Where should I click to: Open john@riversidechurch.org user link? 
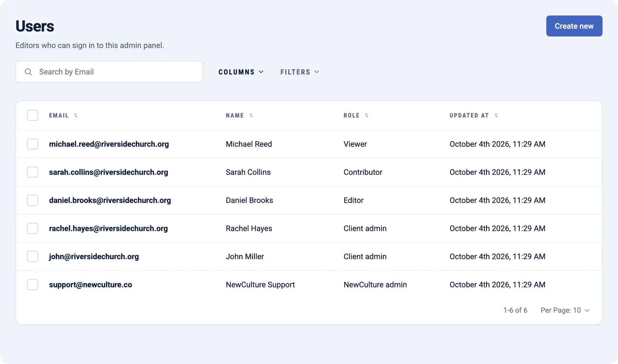94,257
